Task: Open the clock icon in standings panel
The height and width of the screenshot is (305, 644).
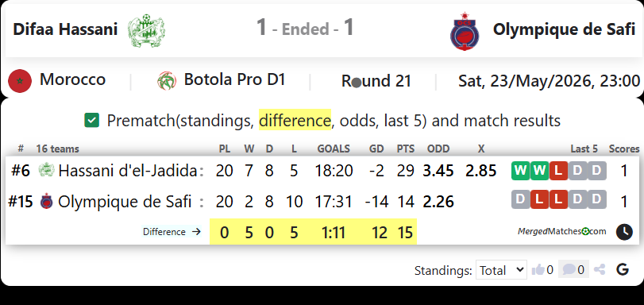Action: point(624,232)
